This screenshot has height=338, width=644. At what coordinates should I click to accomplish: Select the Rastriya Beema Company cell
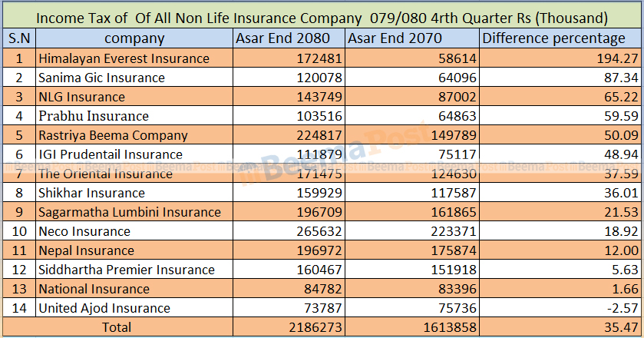click(114, 135)
